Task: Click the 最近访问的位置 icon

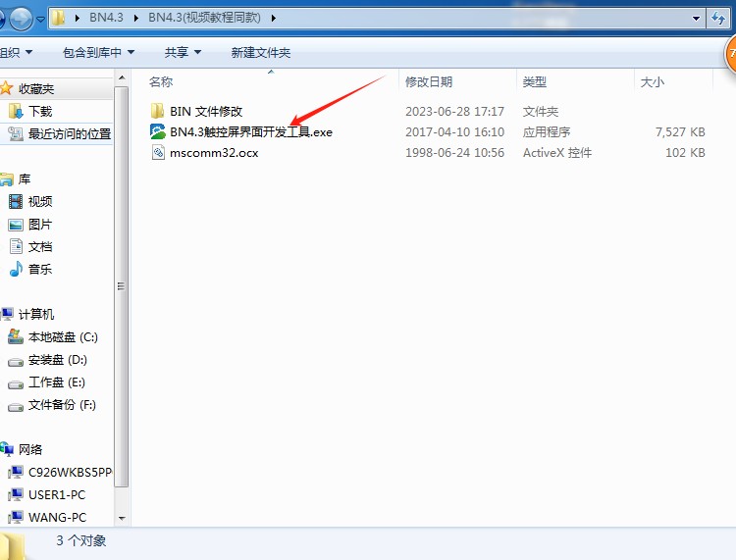Action: pyautogui.click(x=16, y=133)
